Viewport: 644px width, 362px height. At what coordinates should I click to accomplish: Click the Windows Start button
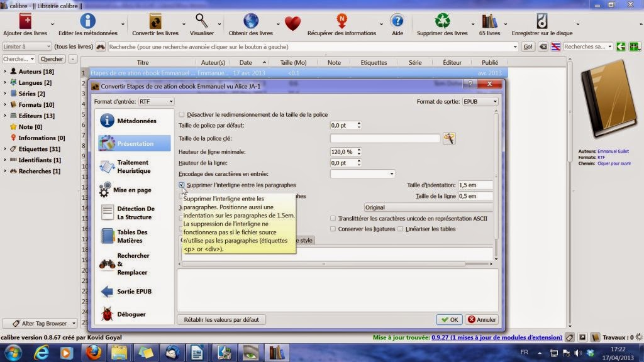tap(14, 353)
